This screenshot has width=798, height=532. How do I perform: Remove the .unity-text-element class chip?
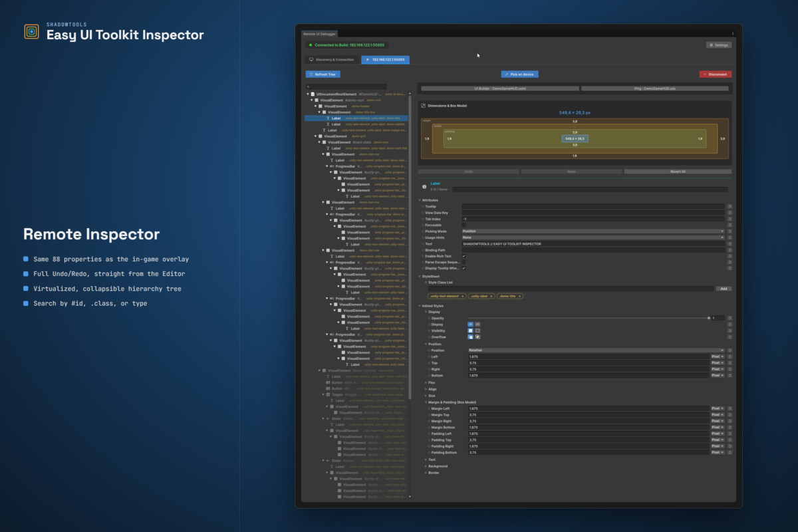point(462,296)
